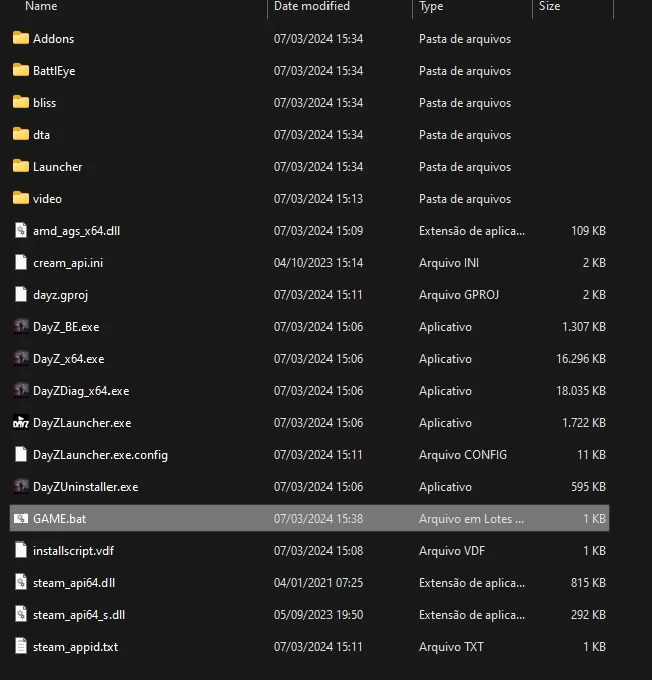The height and width of the screenshot is (680, 652).
Task: Select the amd_ags_x64.dll file icon
Action: coord(21,230)
